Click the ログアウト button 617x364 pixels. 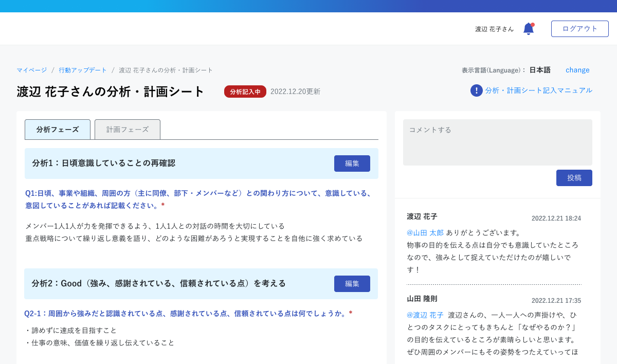[x=579, y=29]
